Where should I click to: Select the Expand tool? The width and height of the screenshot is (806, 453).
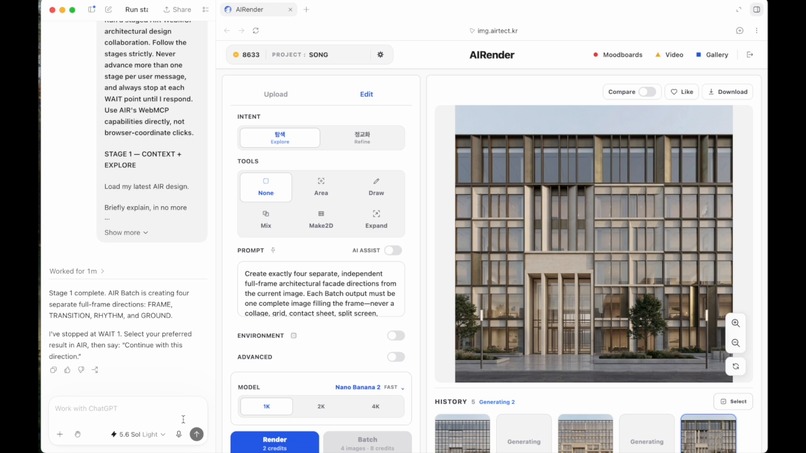coord(376,219)
